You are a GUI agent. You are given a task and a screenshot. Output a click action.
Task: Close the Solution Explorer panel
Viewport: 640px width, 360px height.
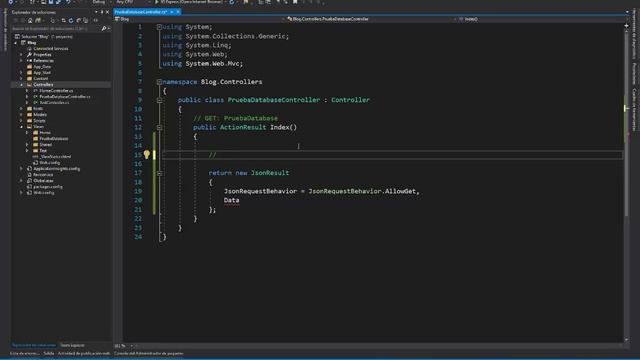(x=107, y=12)
